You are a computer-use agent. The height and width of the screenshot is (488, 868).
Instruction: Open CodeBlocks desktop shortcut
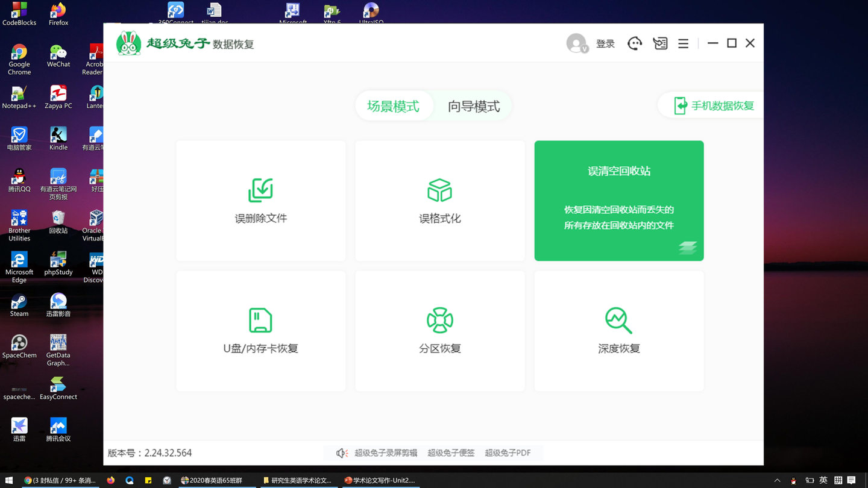(19, 14)
